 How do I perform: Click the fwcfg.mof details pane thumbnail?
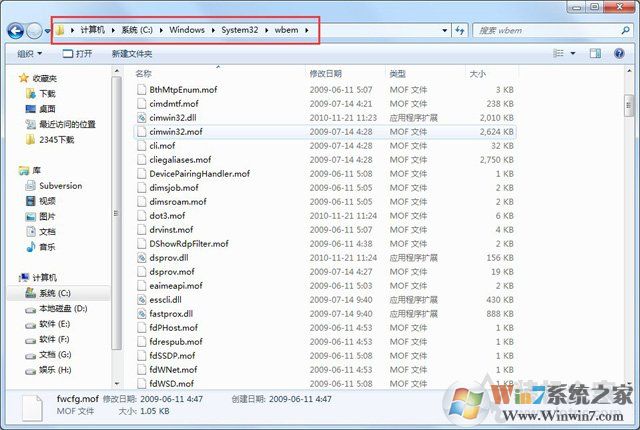tap(32, 407)
